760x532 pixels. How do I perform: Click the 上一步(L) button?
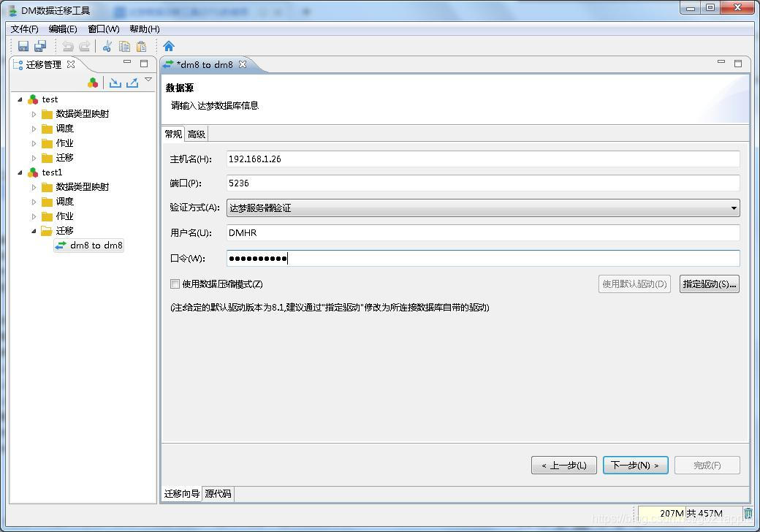pyautogui.click(x=563, y=465)
